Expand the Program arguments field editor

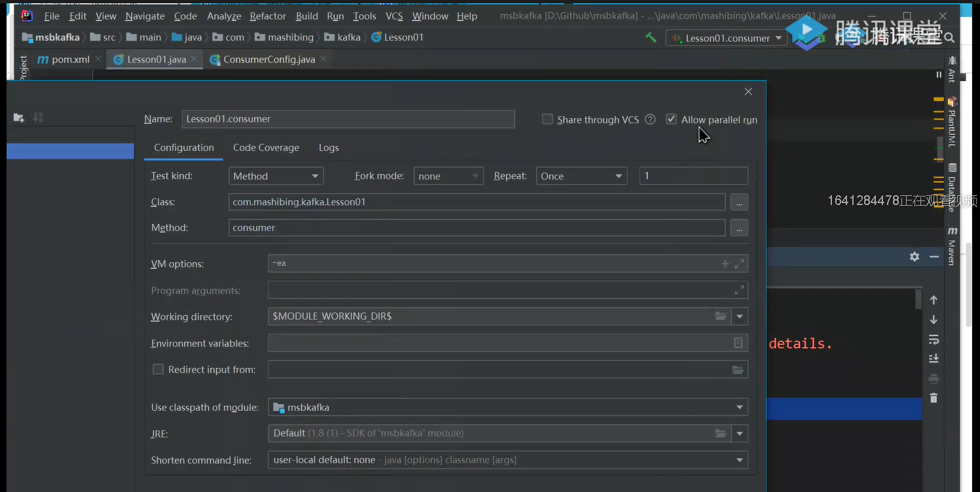tap(740, 290)
